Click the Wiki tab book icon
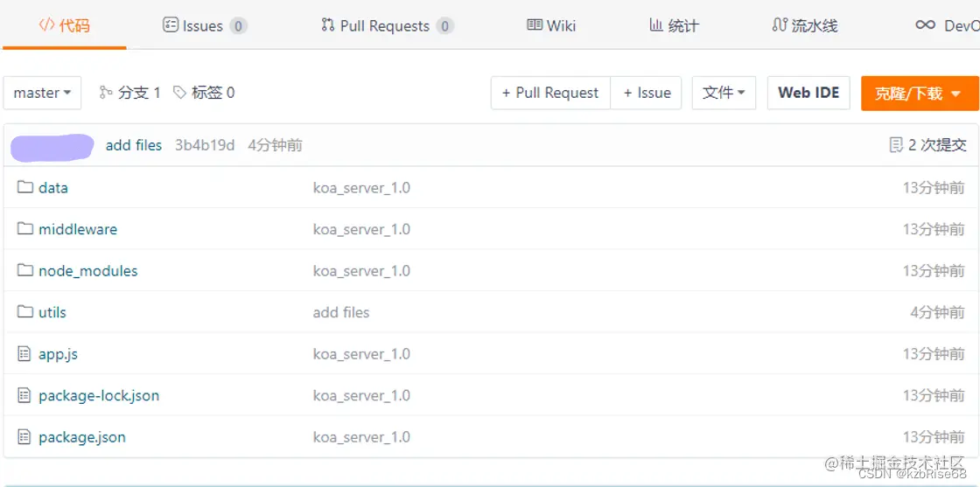 pyautogui.click(x=535, y=25)
